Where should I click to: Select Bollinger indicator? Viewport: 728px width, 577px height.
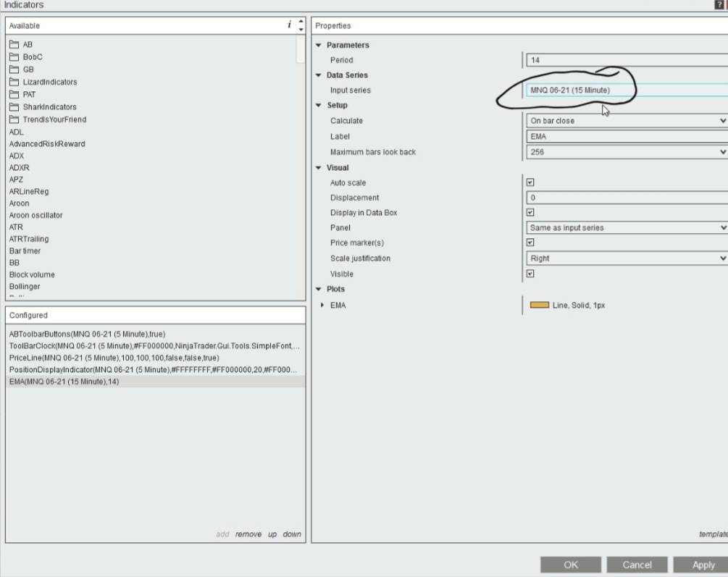point(25,287)
